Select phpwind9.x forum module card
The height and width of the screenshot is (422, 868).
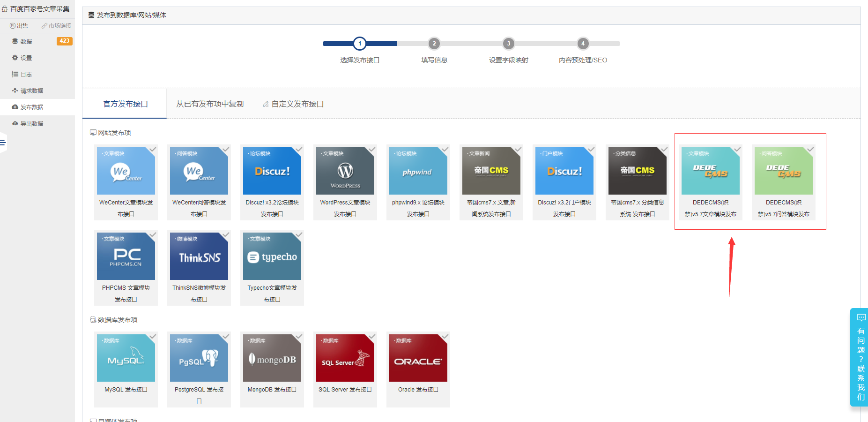pos(418,182)
